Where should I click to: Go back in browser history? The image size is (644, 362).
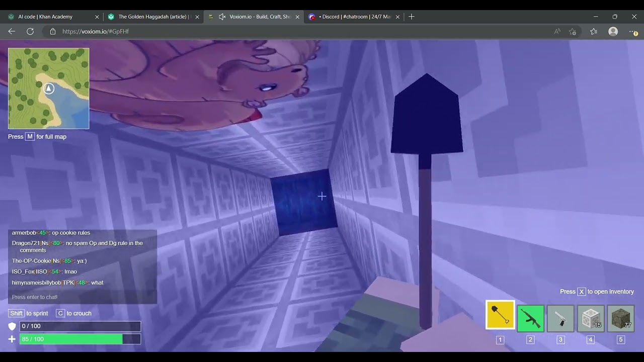pyautogui.click(x=12, y=31)
